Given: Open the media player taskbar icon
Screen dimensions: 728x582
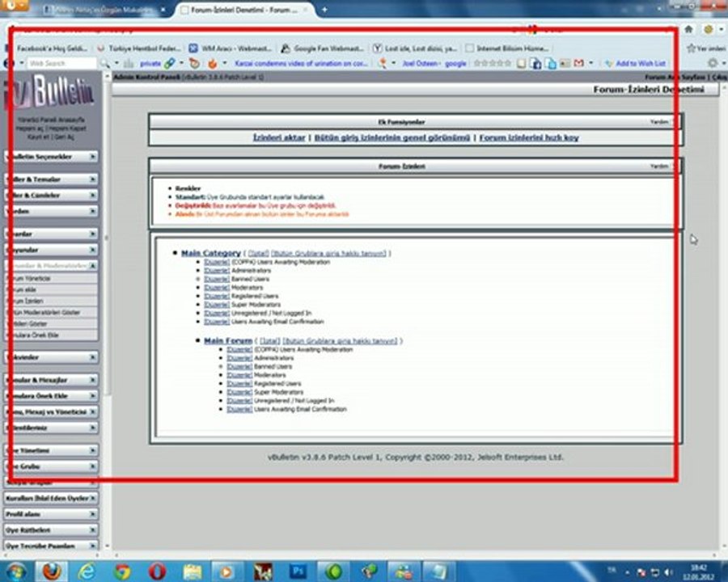Looking at the screenshot, I should (x=226, y=571).
